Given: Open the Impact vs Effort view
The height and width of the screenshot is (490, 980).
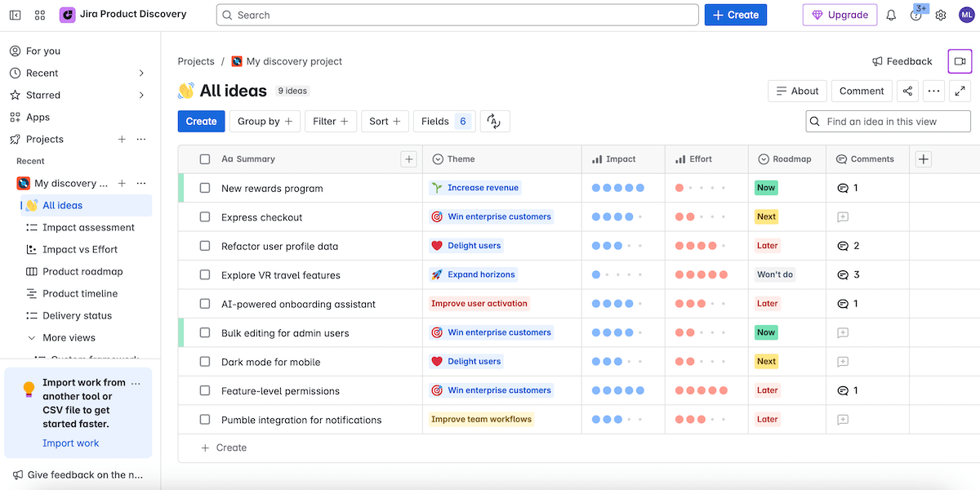Looking at the screenshot, I should point(80,249).
